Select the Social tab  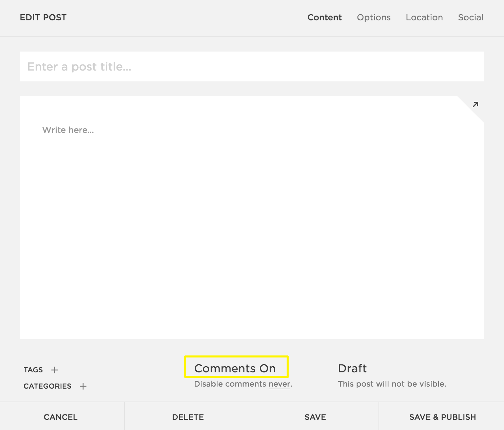pos(470,18)
